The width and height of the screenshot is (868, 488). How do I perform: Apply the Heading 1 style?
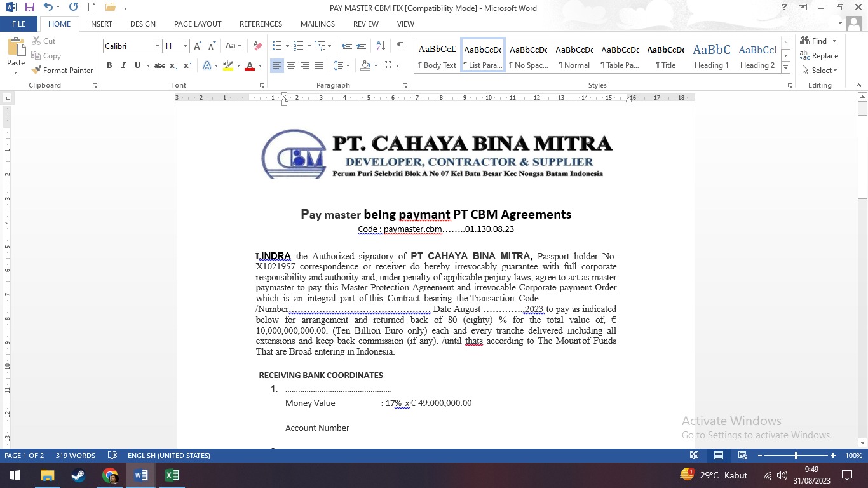(x=711, y=56)
